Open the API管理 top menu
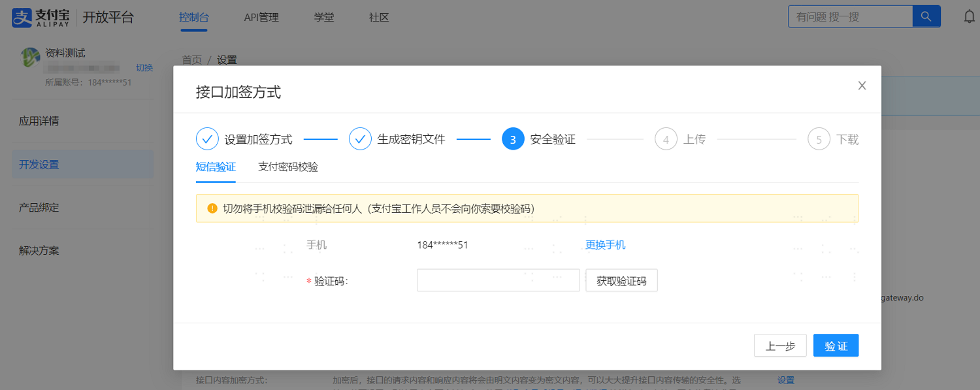The height and width of the screenshot is (390, 980). [x=261, y=18]
